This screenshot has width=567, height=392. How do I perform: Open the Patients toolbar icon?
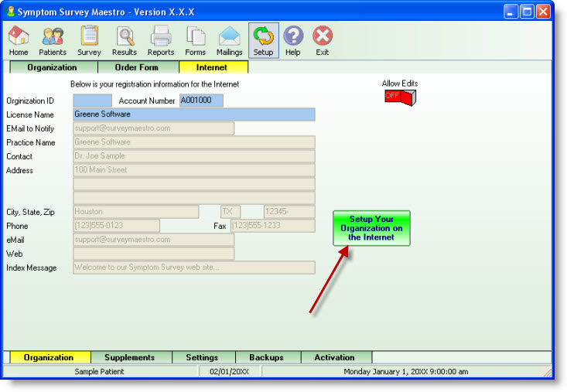[53, 40]
